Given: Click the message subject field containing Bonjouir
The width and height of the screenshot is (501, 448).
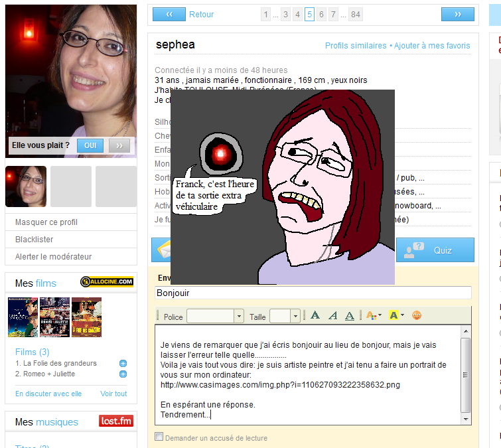Looking at the screenshot, I should coord(313,293).
